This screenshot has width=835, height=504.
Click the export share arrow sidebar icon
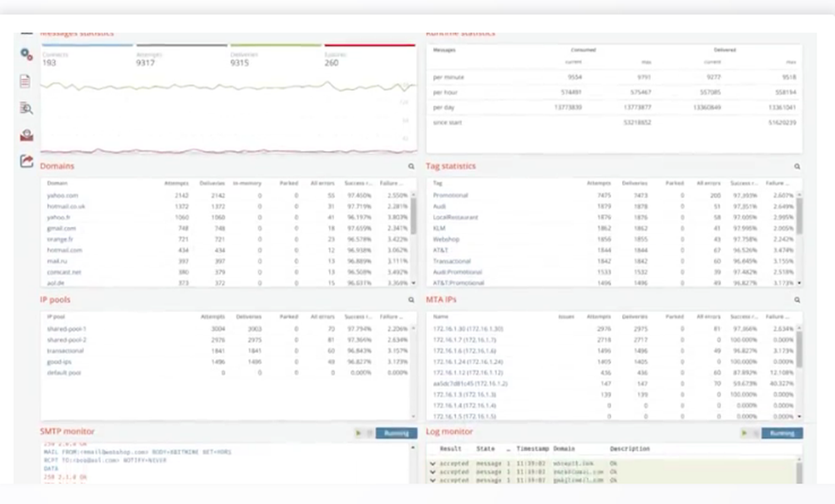(x=27, y=161)
